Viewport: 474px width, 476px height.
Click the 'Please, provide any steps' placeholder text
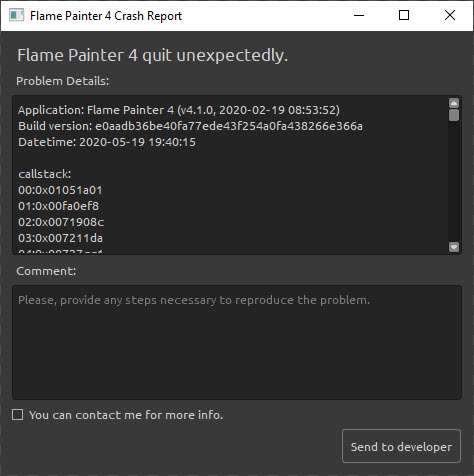[194, 300]
